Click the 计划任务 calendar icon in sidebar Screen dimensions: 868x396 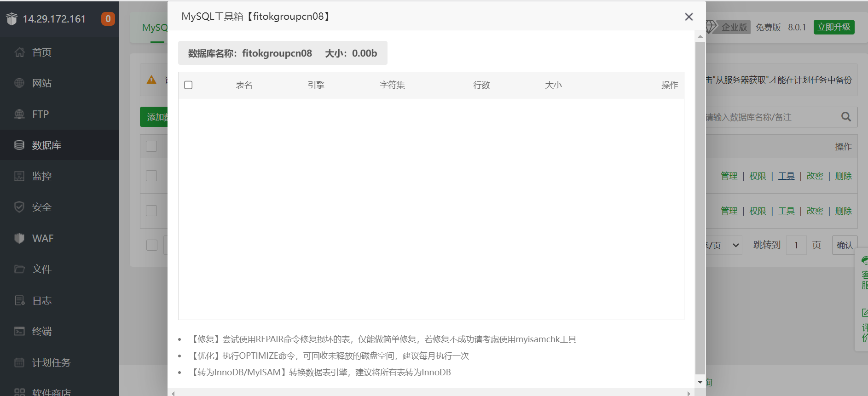tap(19, 362)
